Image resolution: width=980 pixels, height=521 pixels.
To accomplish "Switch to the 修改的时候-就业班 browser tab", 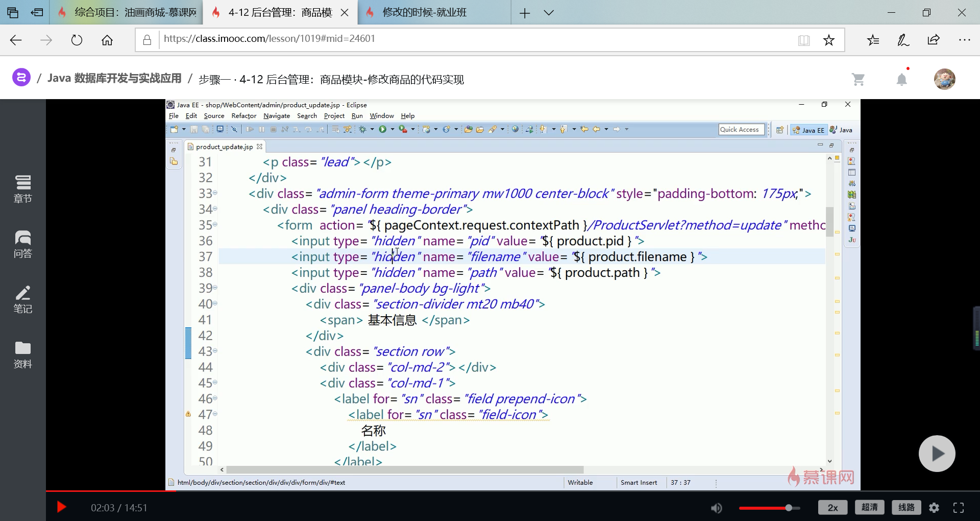I will 434,12.
